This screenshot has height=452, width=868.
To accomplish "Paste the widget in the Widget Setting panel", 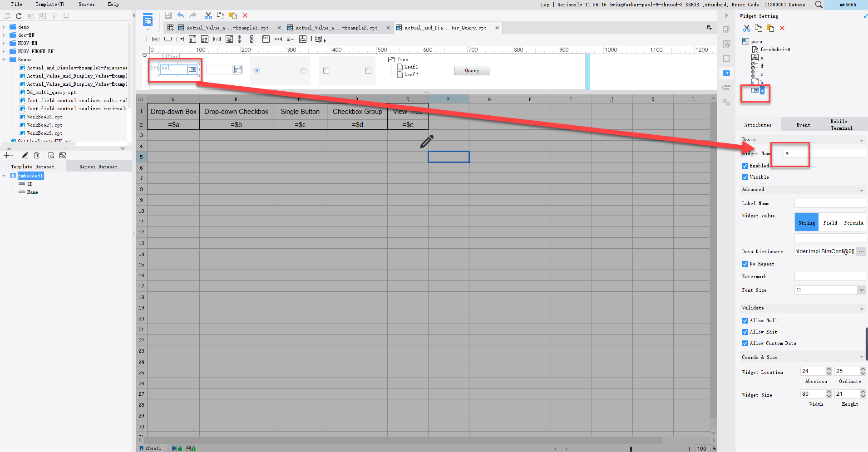I will click(x=770, y=28).
